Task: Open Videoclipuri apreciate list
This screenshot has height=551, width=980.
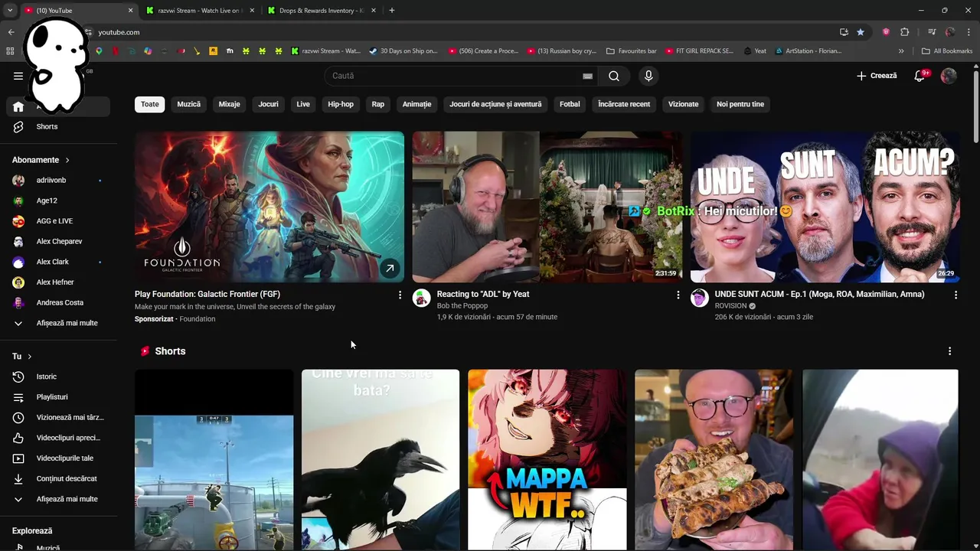Action: (58, 438)
